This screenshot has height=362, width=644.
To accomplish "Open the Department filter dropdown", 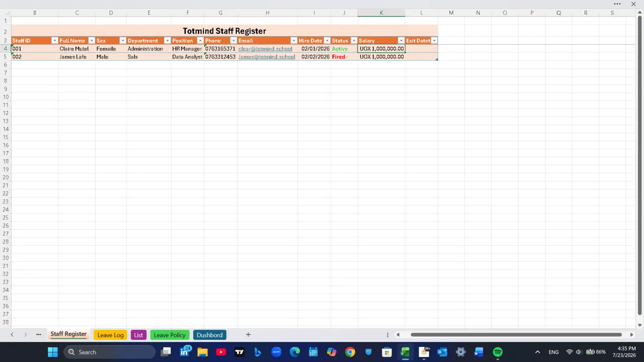I will click(x=167, y=40).
